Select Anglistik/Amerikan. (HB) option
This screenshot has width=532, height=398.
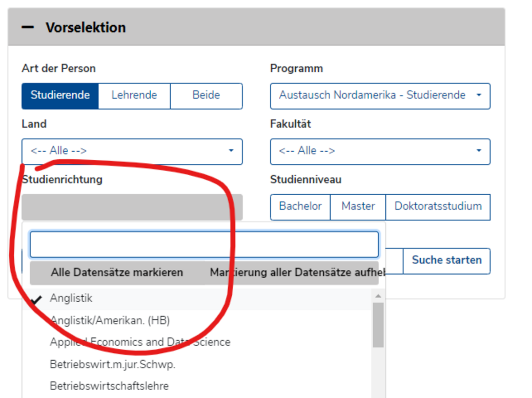coord(110,320)
